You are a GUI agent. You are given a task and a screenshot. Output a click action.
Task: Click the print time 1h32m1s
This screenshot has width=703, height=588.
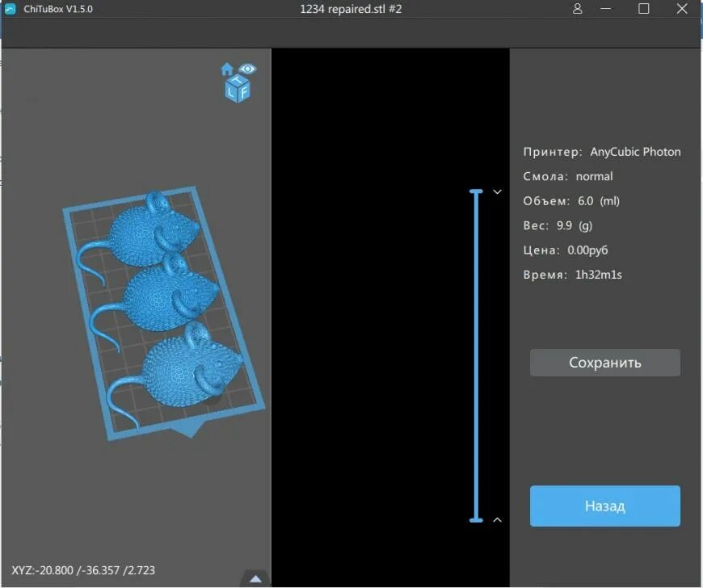coord(599,275)
